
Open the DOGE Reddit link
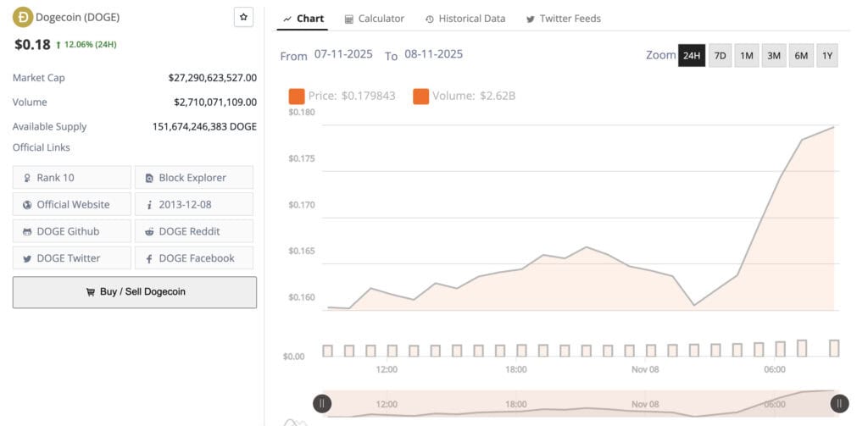193,232
